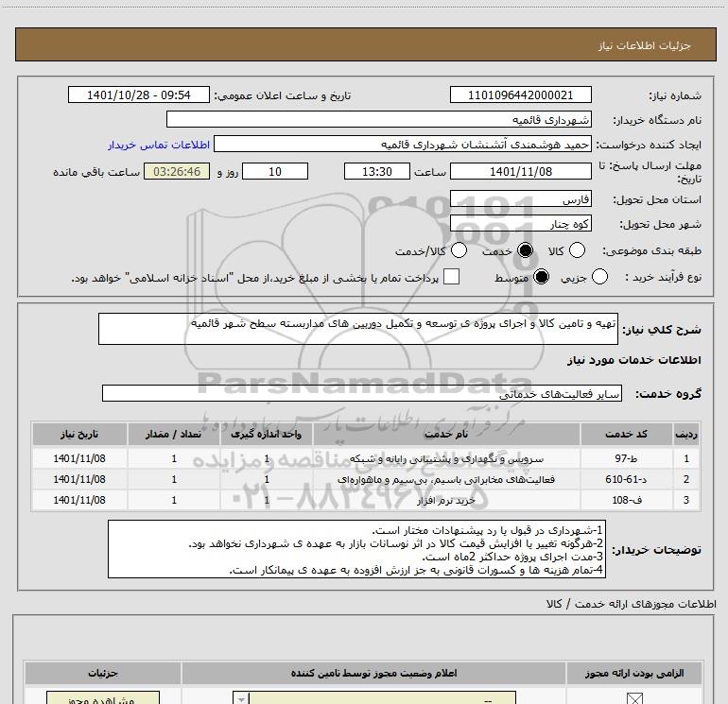This screenshot has height=704, width=728.
Task: Click the شرح کلی نیاز description box
Action: click(x=358, y=329)
